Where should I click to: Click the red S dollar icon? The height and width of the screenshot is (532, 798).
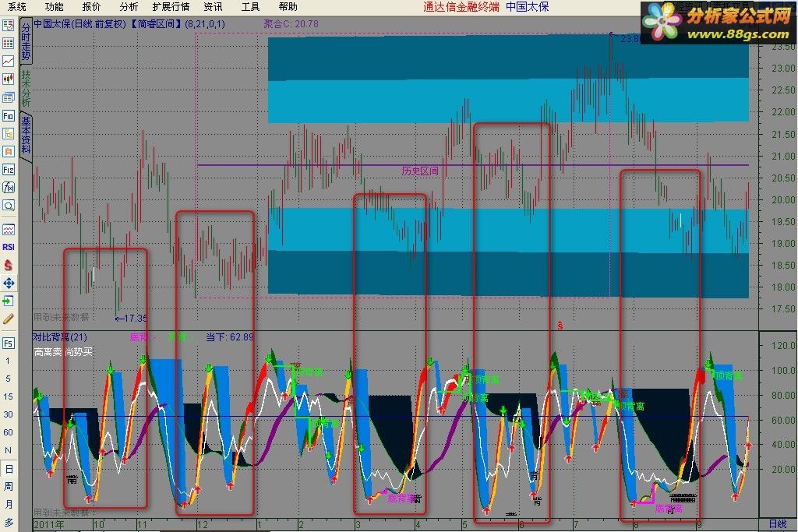8,265
